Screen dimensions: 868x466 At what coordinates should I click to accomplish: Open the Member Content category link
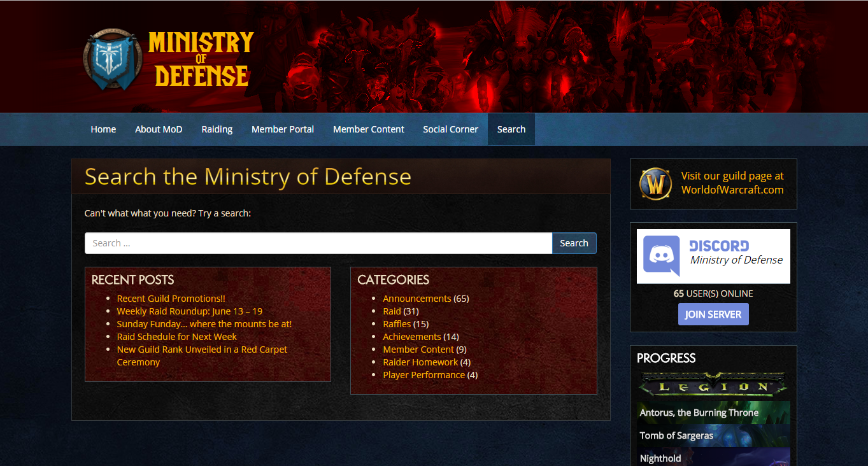418,349
